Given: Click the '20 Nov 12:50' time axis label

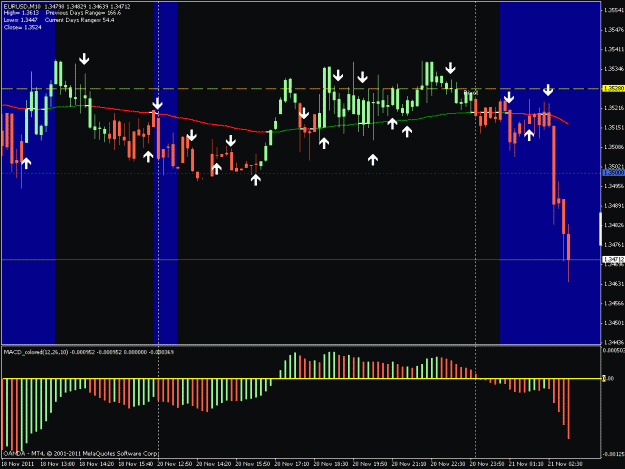Looking at the screenshot, I should point(175,464).
